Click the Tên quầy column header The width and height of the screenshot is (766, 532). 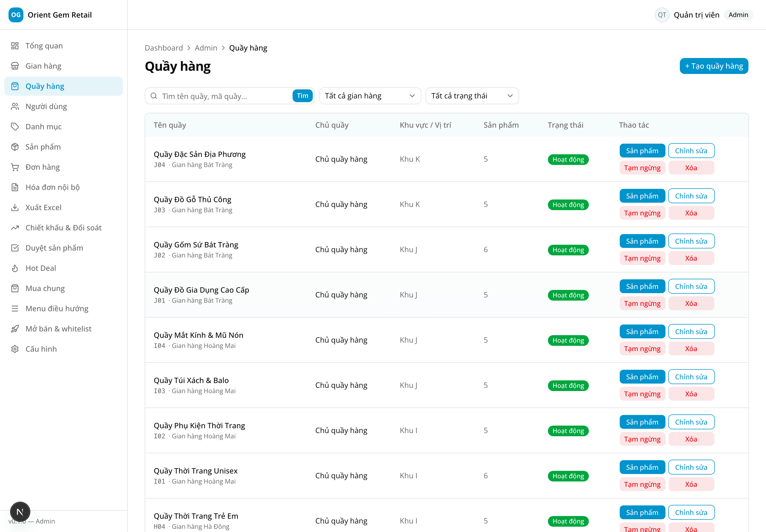tap(170, 125)
